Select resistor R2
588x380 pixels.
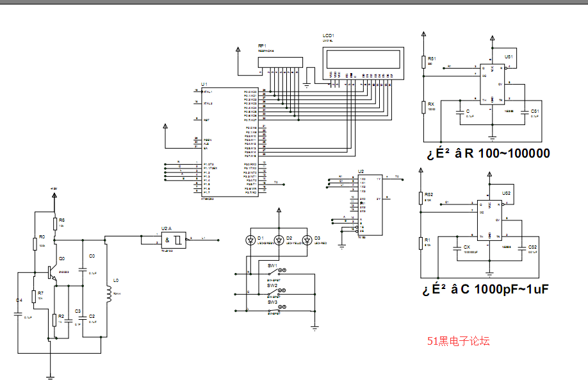pos(54,320)
